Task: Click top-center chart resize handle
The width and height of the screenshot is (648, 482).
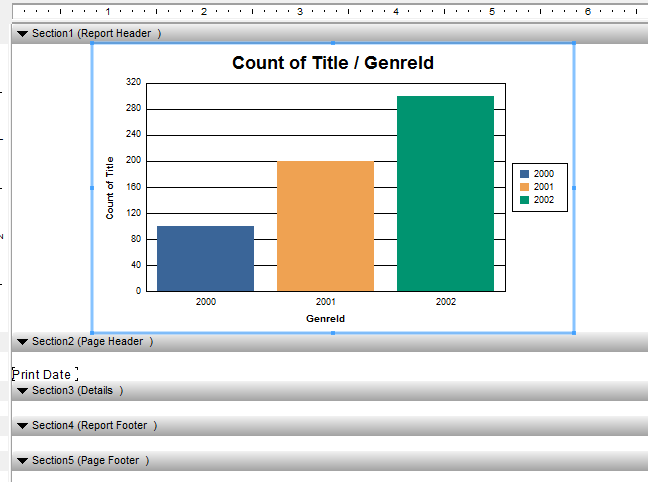Action: click(333, 43)
